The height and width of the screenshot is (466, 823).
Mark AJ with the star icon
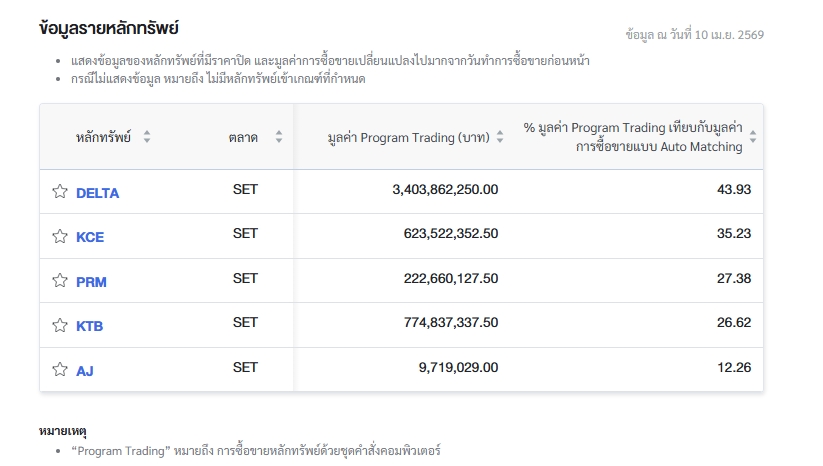(x=60, y=370)
